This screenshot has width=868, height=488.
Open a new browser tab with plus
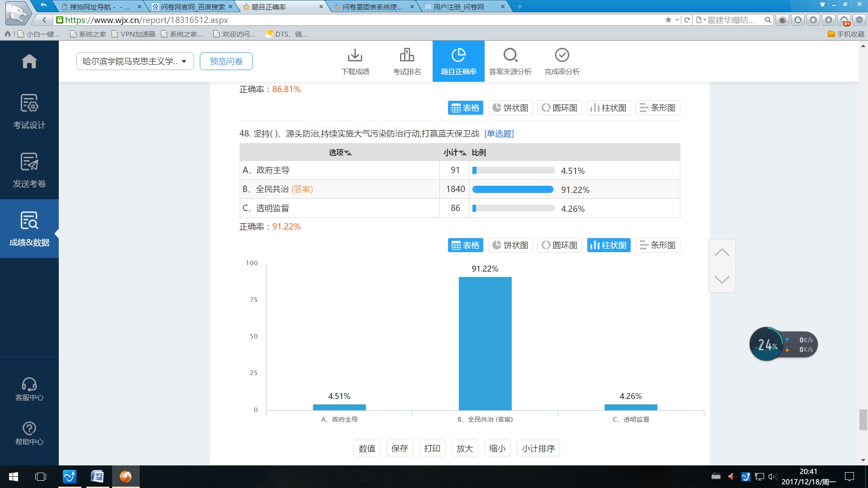point(519,6)
